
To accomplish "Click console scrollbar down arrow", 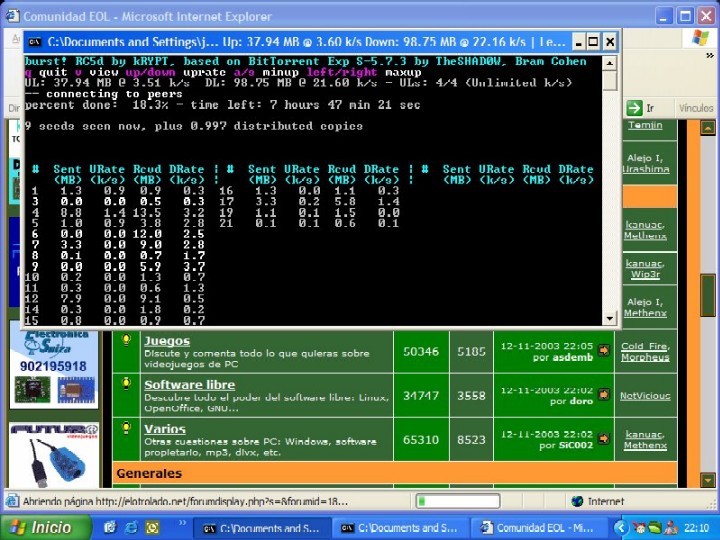I will pos(609,318).
